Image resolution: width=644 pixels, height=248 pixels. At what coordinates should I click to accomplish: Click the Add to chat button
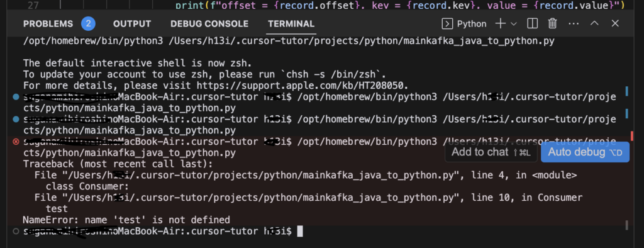point(491,152)
